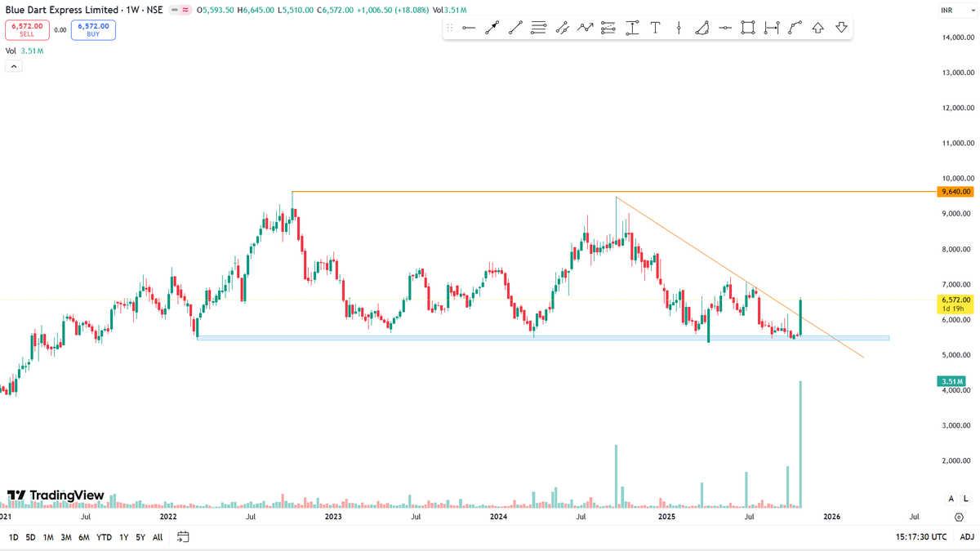This screenshot has width=980, height=551.
Task: Select the blue support zone rectangle
Action: 543,338
